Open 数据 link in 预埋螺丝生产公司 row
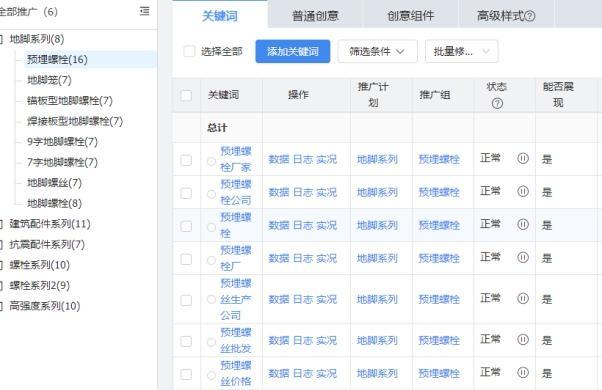Screen dimensions: 602x390 279,299
